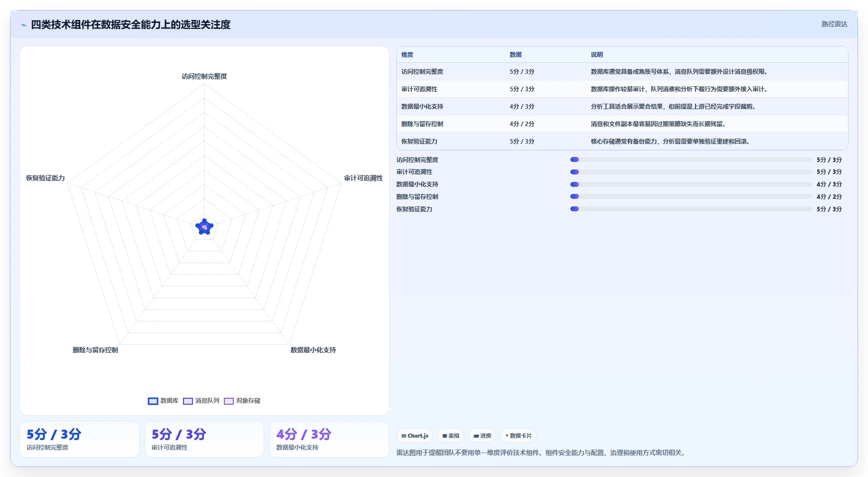Screen dimensions: 868x477
Task: Click the 恢复验证能力 axis label on radar
Action: (x=45, y=178)
